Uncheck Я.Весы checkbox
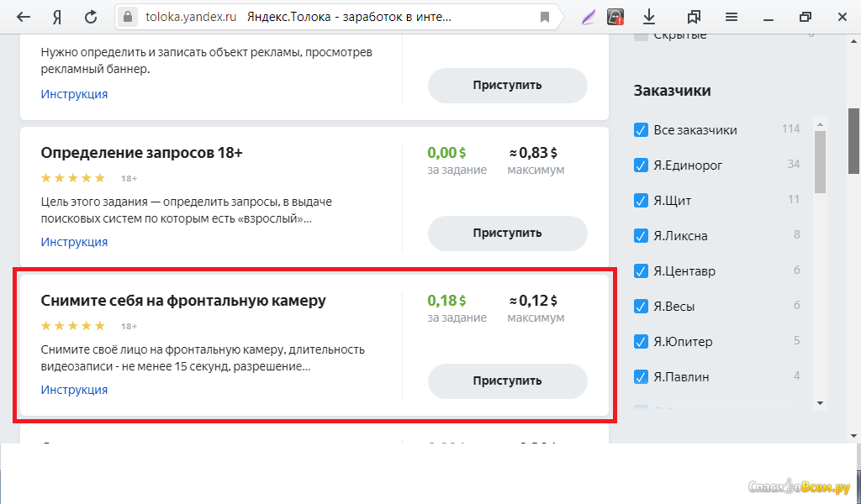Image resolution: width=861 pixels, height=504 pixels. 641,306
